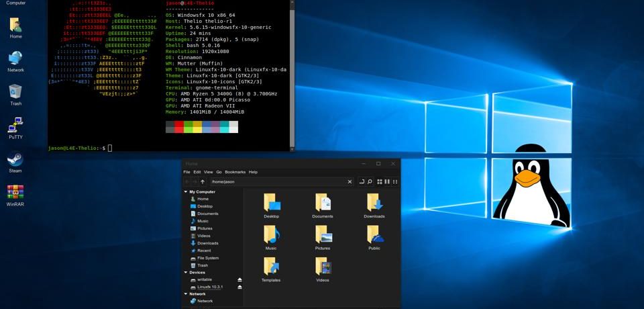
Task: Open the Music folder in the file pane
Action: (x=271, y=237)
